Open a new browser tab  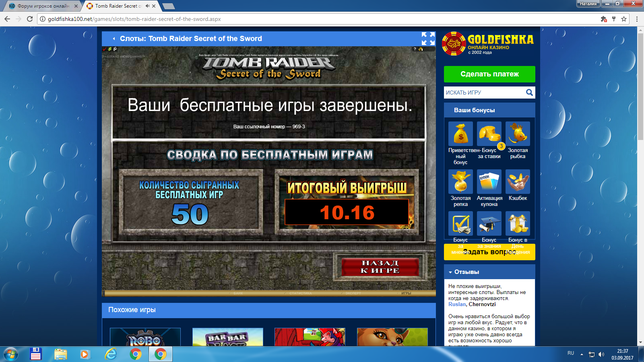[169, 6]
